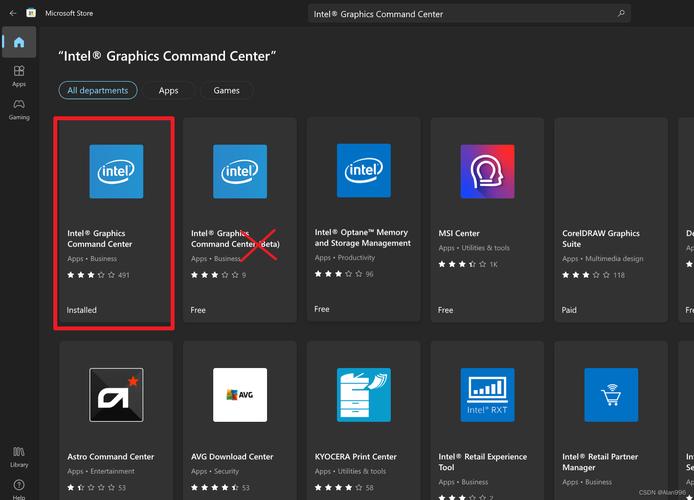The image size is (694, 500).
Task: Click the MSI Center app icon
Action: pos(487,171)
